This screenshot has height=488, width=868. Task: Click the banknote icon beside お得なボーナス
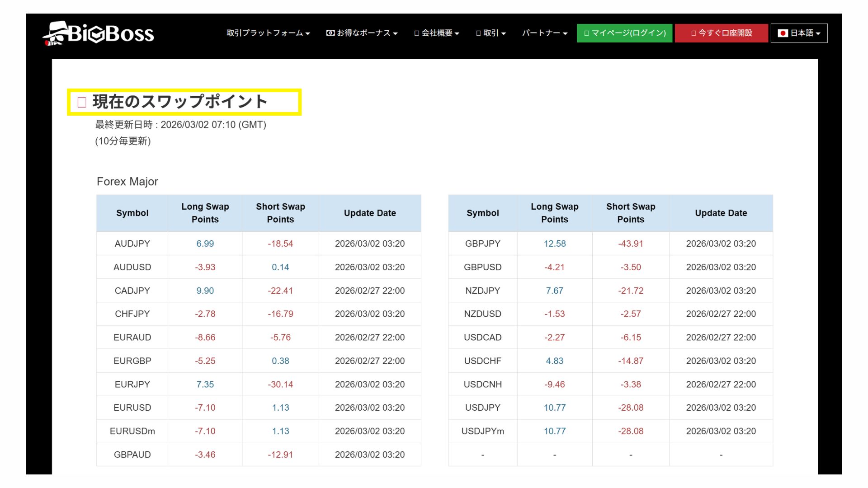[330, 33]
